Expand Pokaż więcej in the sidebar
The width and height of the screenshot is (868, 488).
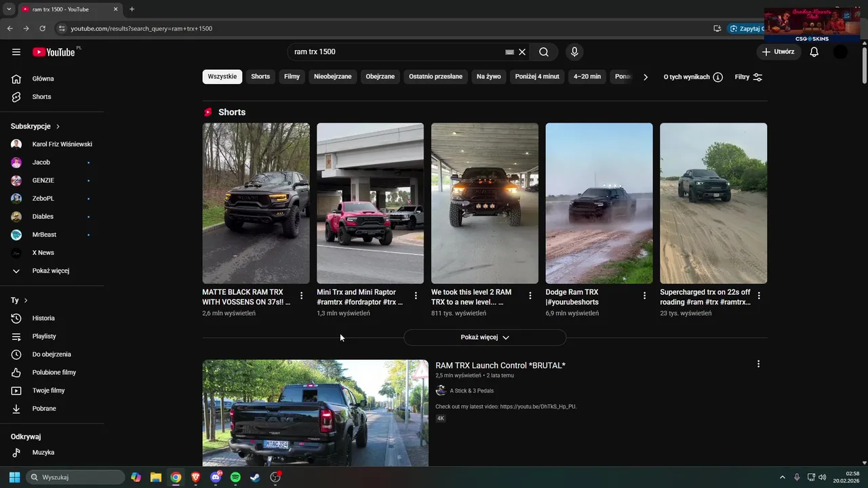coord(52,270)
